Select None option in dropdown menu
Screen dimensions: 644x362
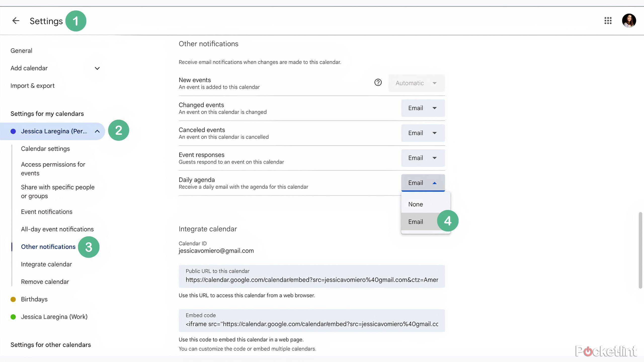[416, 204]
